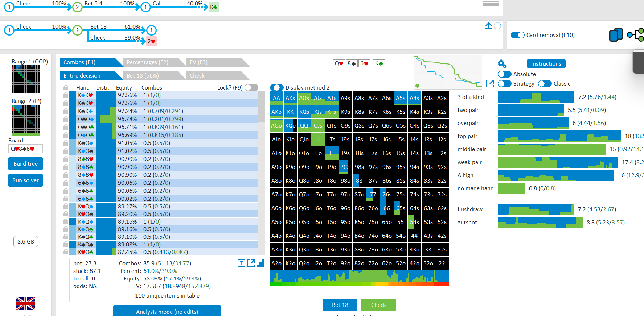Select JJ cell in hand matrix

[x=318, y=139]
